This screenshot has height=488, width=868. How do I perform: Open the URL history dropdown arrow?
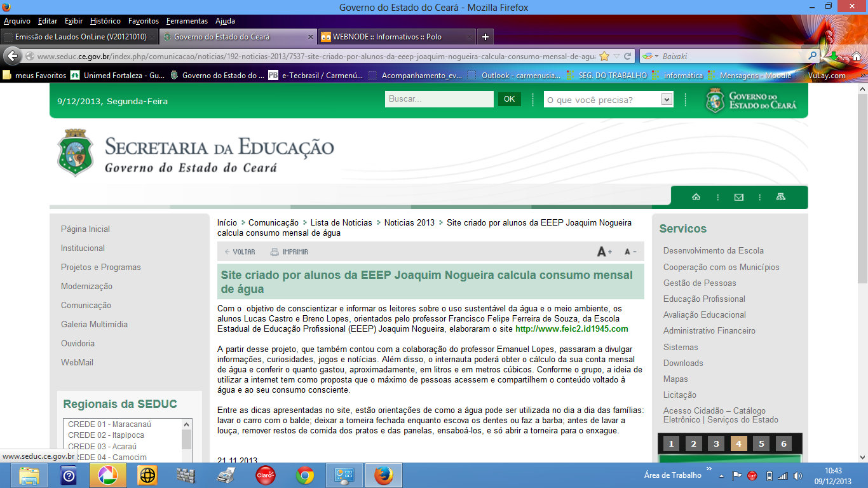point(616,56)
